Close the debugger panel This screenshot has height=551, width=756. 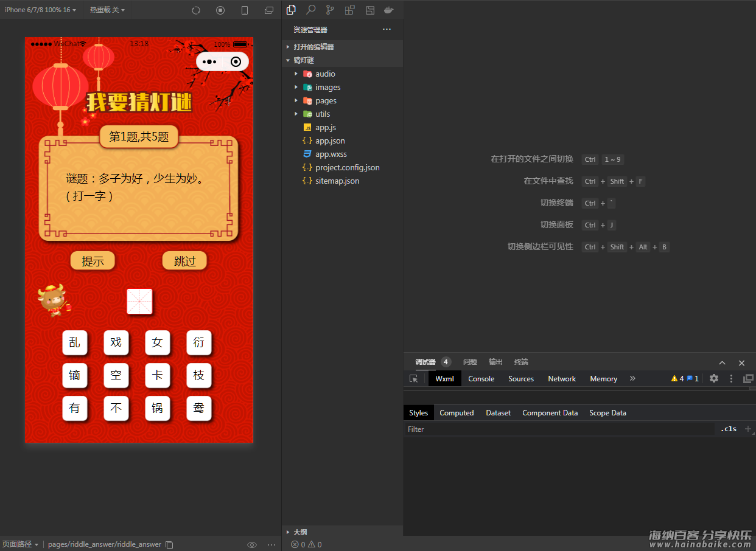pos(741,362)
